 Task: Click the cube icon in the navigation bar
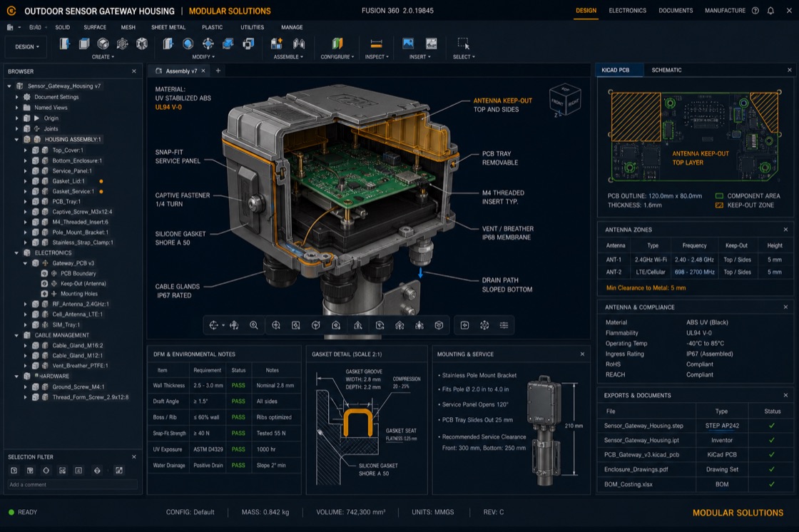pos(439,325)
